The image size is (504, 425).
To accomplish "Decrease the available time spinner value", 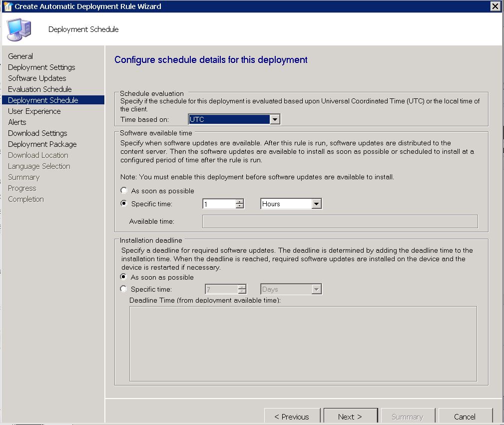I will pos(239,206).
